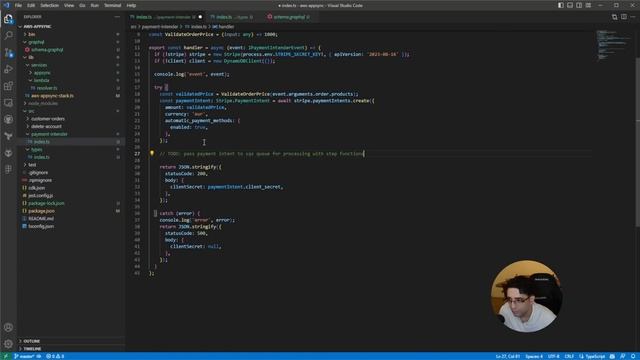Open the Source Control view

[x=8, y=52]
